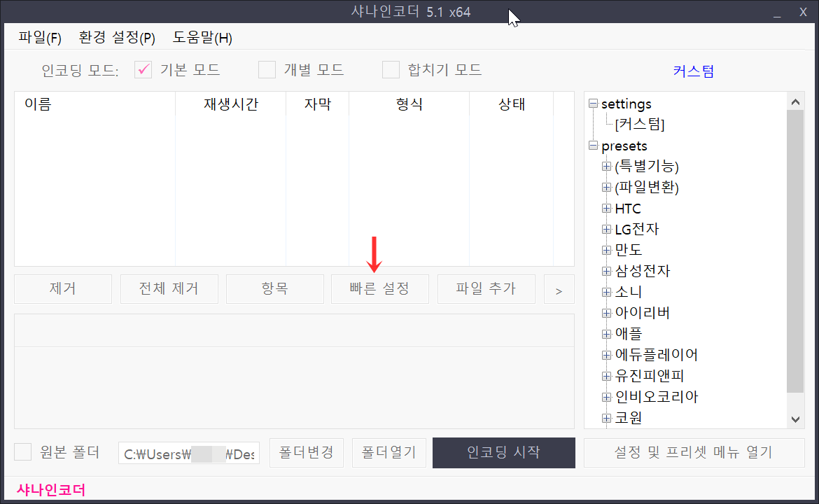
Task: Enable the 개별 모드 checkbox
Action: pos(267,69)
